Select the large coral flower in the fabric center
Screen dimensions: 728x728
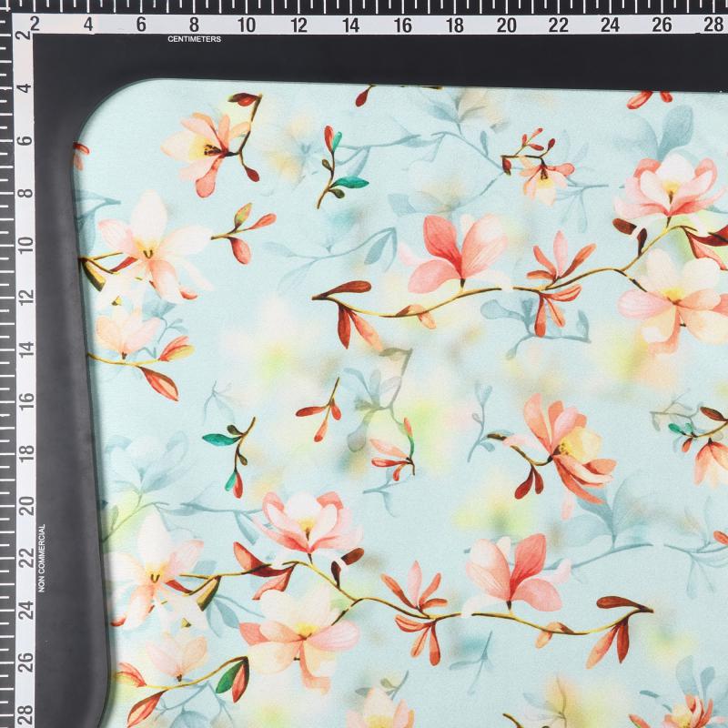tap(452, 252)
